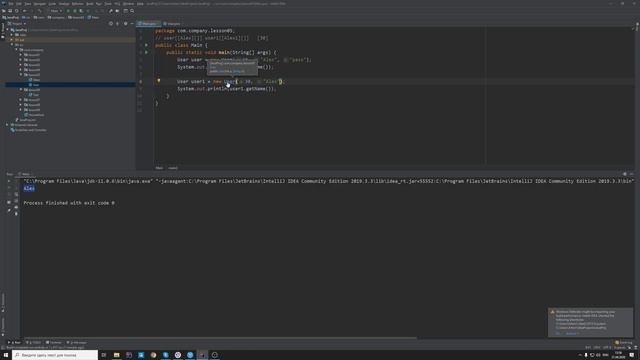
Task: Collapse the JavaProj root node
Action: tap(7, 30)
